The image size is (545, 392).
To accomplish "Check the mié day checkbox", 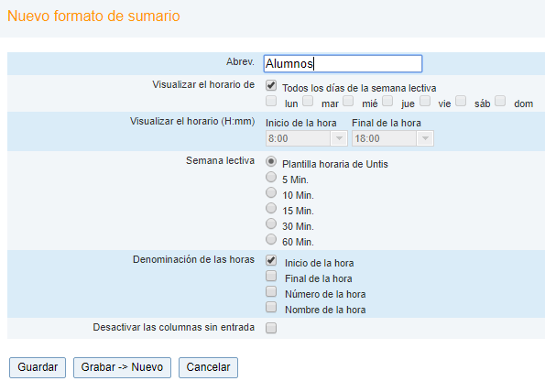I will tap(348, 101).
